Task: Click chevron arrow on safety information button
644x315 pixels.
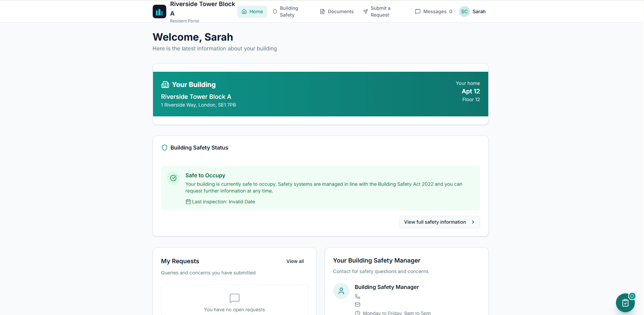Action: coord(473,222)
